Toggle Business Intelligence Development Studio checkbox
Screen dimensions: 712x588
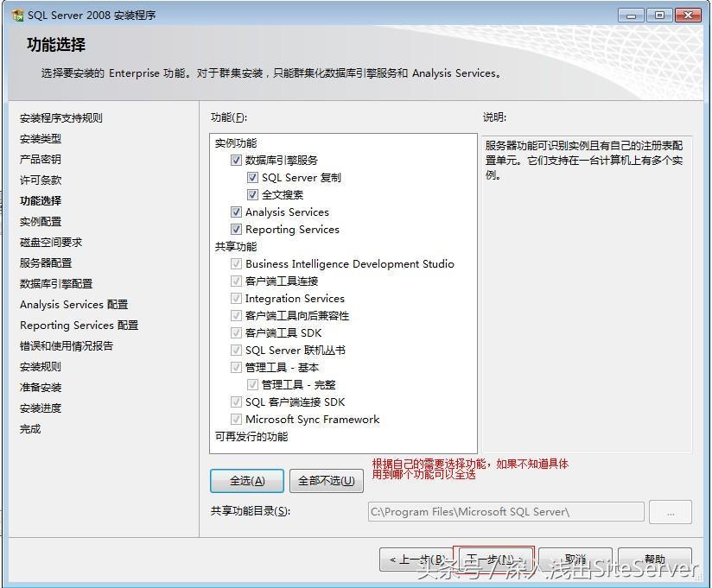236,263
